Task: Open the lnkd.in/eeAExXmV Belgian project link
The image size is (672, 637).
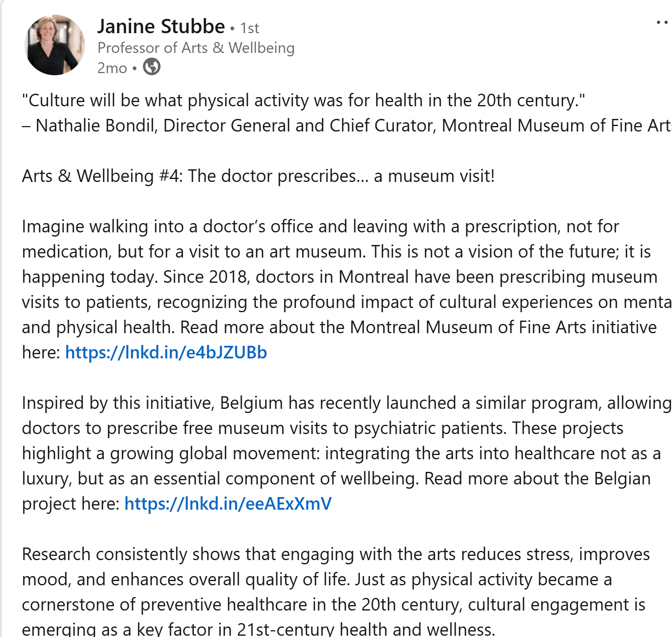Action: [228, 503]
